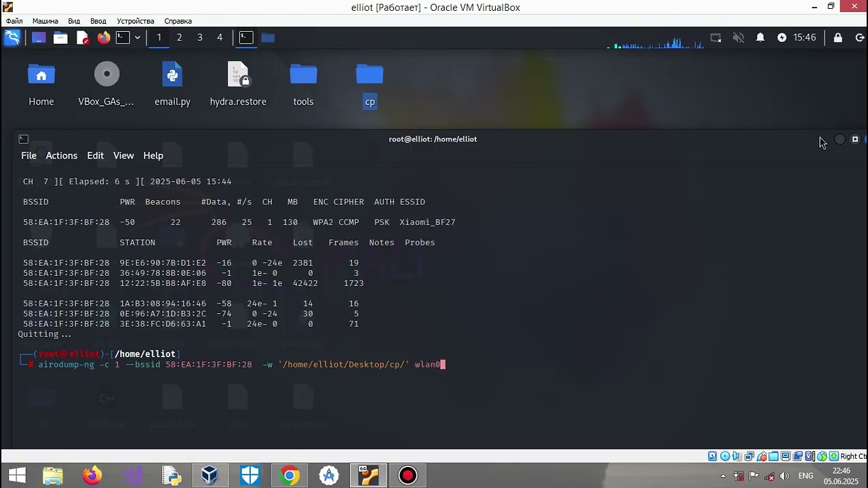868x488 pixels.
Task: Open Windows clock 22:46 calendar
Action: 842,476
